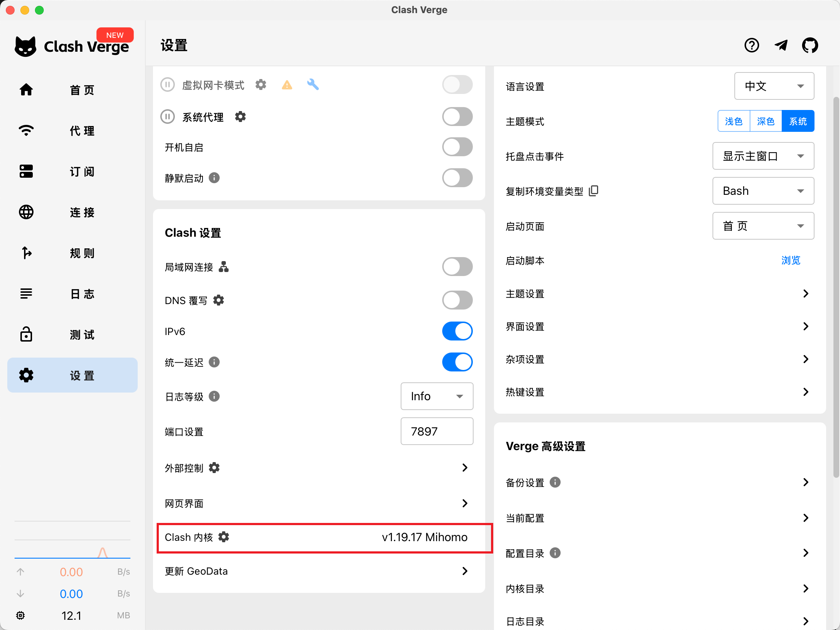Open TUN mode gear settings icon
The image size is (840, 630).
tap(260, 84)
